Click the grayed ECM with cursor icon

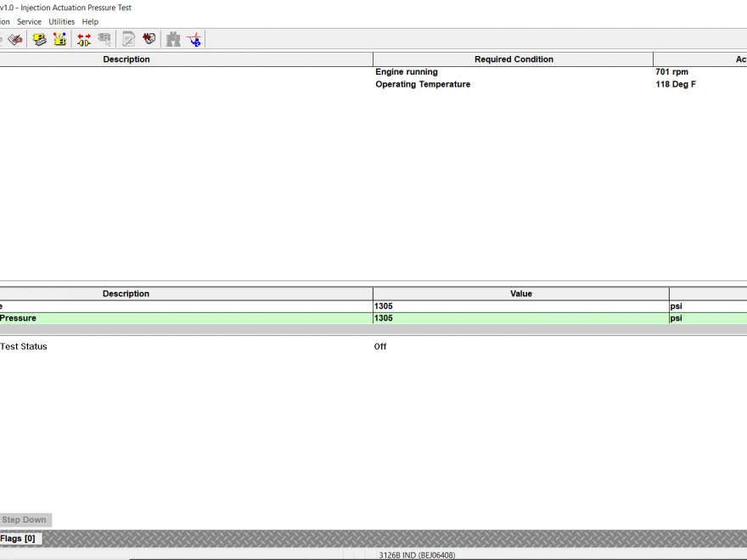point(104,39)
